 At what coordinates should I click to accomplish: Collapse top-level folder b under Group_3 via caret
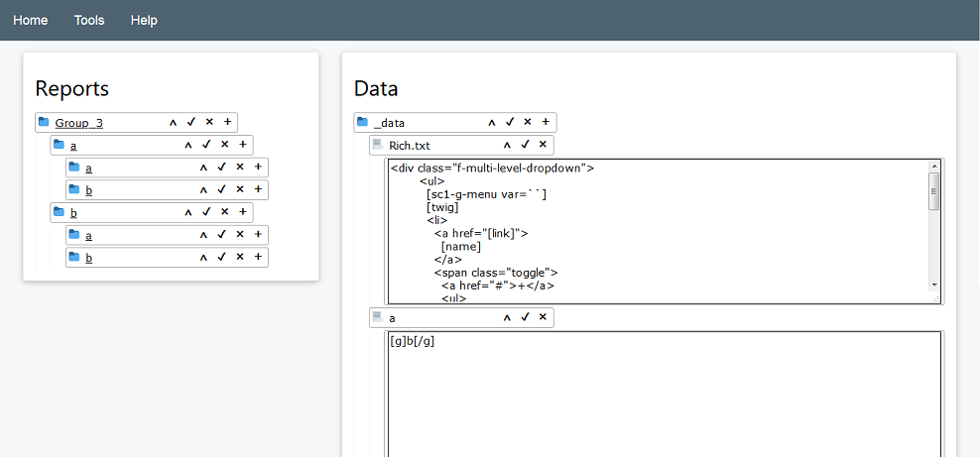[x=188, y=212]
